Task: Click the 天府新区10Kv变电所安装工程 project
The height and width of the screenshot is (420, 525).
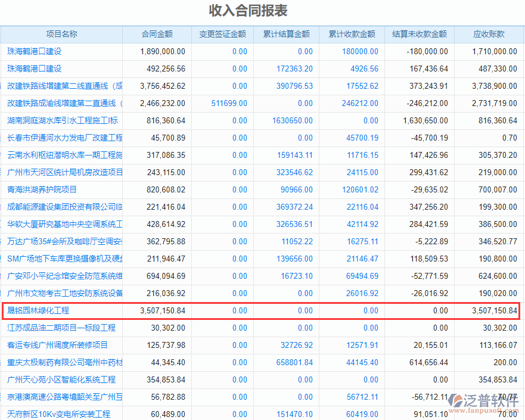Action: (58, 414)
